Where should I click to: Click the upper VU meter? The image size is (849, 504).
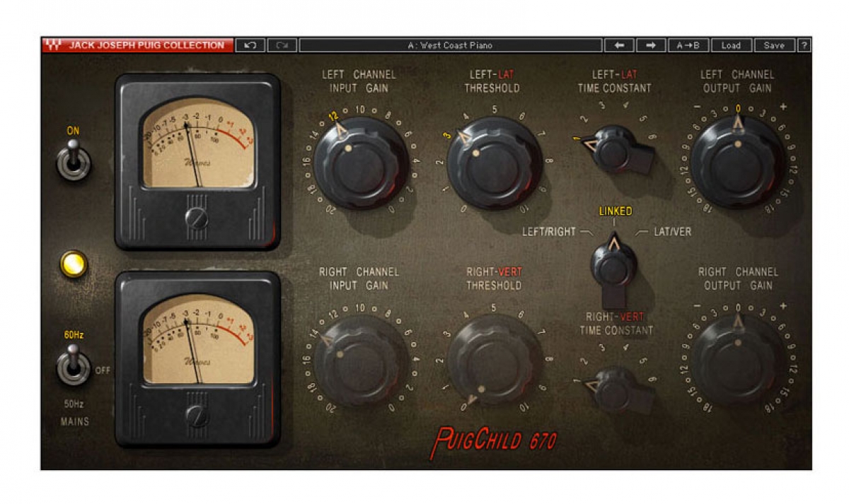coord(197,161)
